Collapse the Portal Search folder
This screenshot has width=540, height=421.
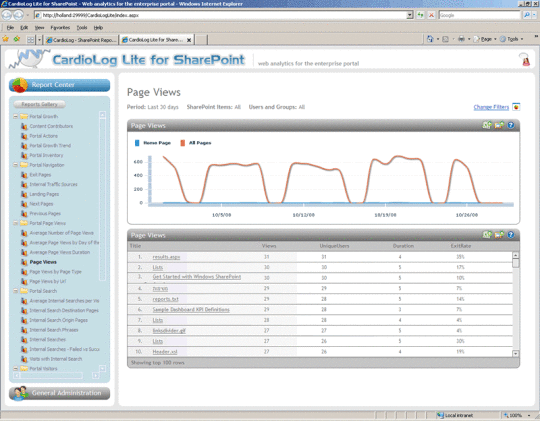point(15,291)
